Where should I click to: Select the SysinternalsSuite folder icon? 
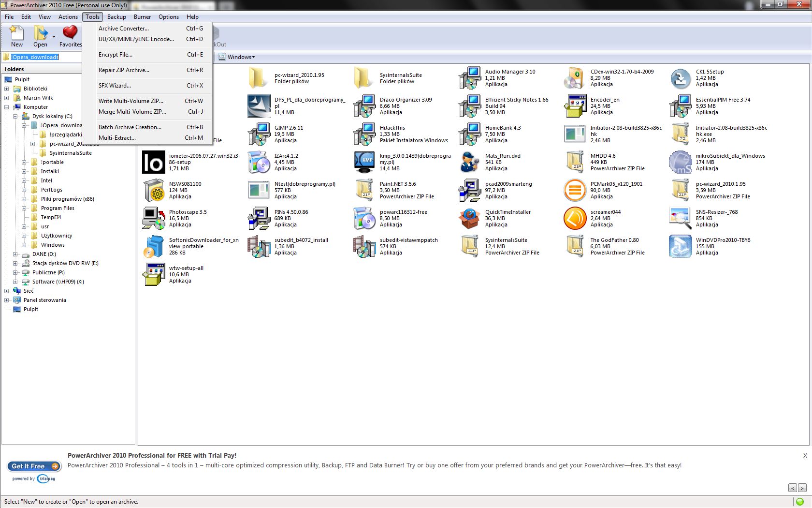point(363,78)
